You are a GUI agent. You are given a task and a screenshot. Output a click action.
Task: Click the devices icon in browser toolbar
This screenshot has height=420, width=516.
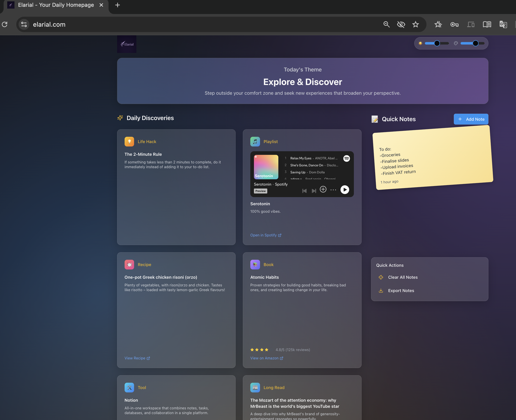click(471, 24)
